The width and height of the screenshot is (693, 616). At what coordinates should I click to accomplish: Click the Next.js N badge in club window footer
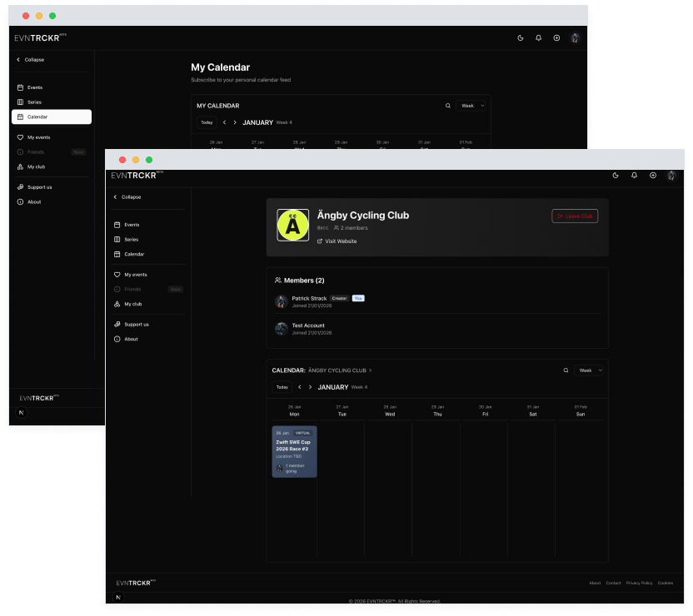(119, 598)
